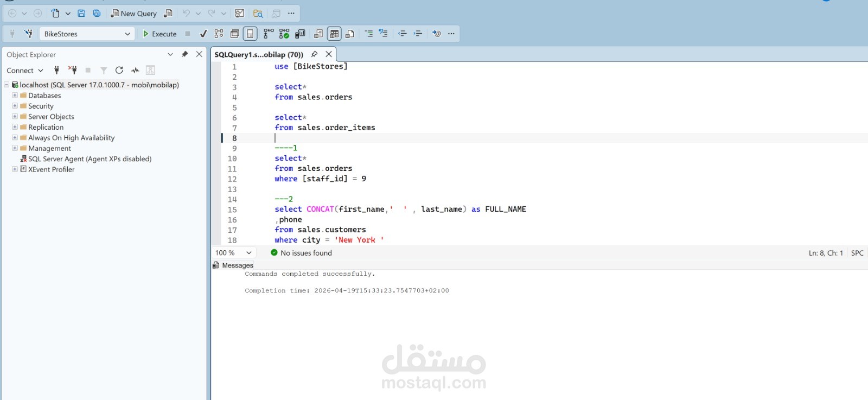Open the new item dropdown arrow
Viewport: 868px width, 400px height.
click(x=68, y=13)
